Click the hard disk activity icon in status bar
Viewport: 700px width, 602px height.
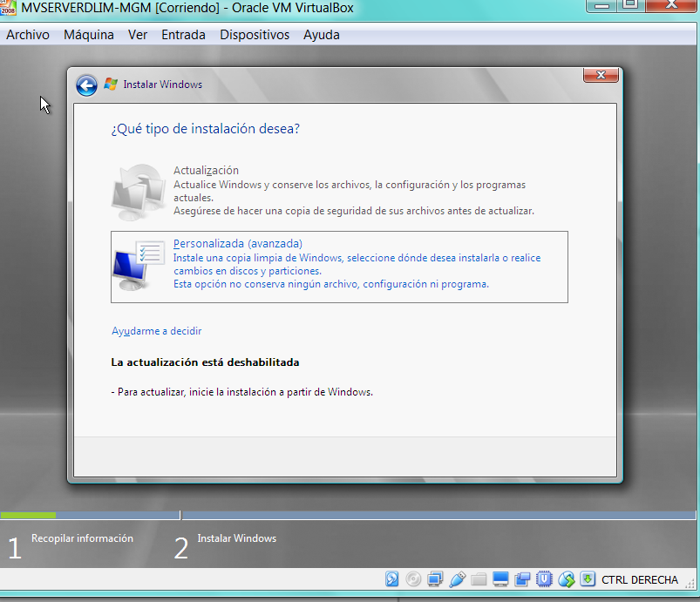(392, 578)
